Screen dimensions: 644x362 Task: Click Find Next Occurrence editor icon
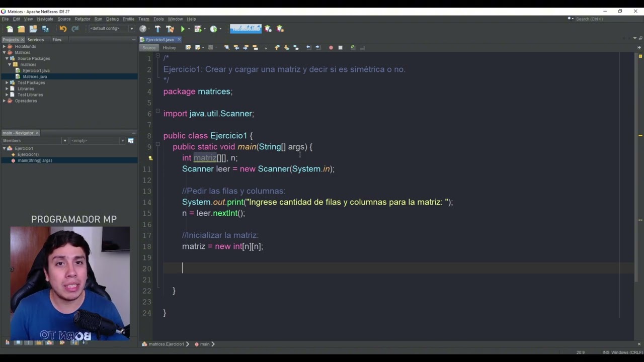click(246, 47)
